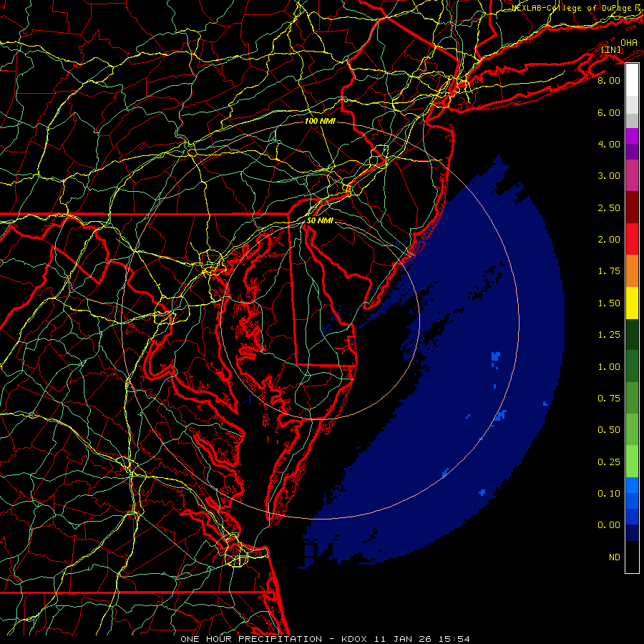Click the OHA product label
This screenshot has height=644, width=644.
pos(629,42)
